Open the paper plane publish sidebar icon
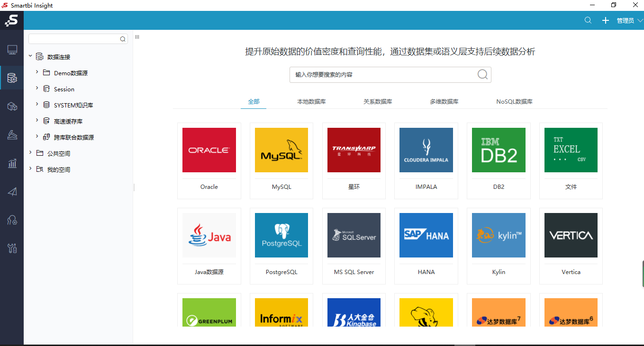 [12, 192]
